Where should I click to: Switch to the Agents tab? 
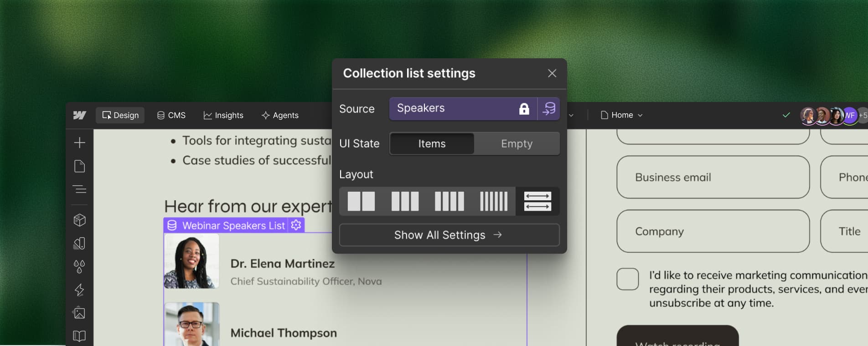coord(280,115)
